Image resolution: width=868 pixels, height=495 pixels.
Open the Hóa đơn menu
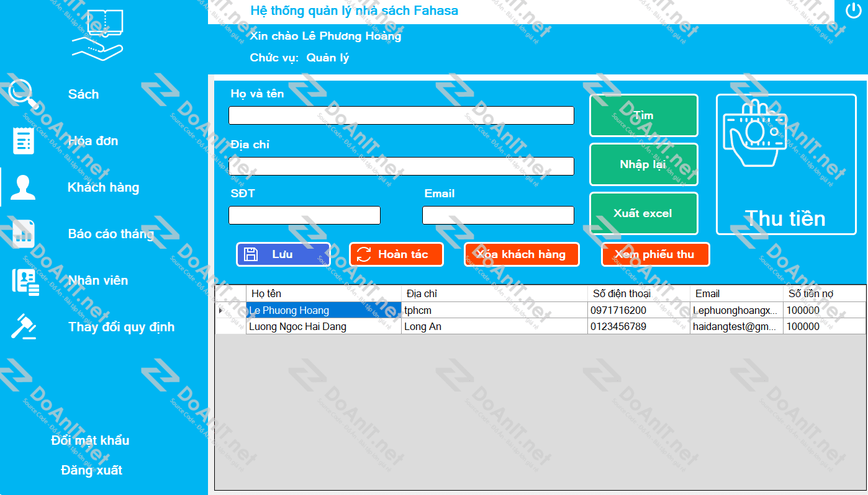click(93, 141)
